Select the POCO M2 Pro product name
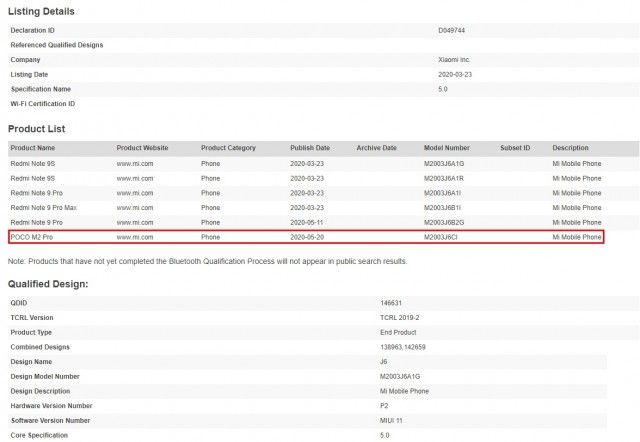Screen dimensions: 640x442 pyautogui.click(x=31, y=237)
